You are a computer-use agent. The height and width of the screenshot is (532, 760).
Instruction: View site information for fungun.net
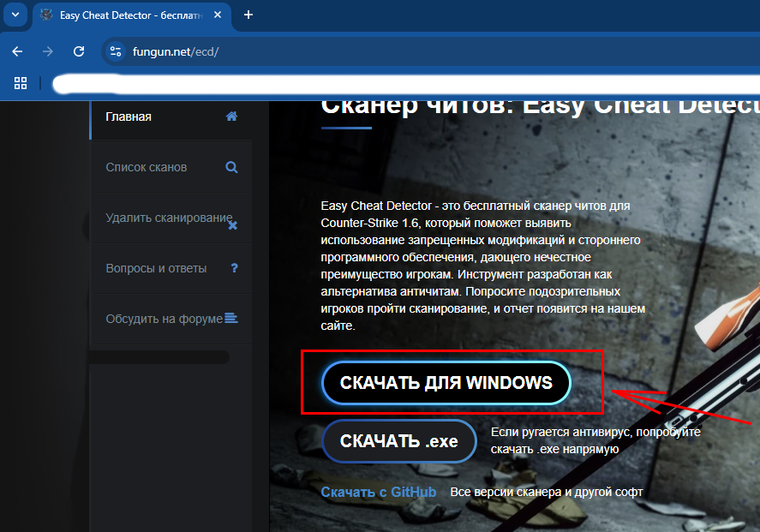point(116,51)
